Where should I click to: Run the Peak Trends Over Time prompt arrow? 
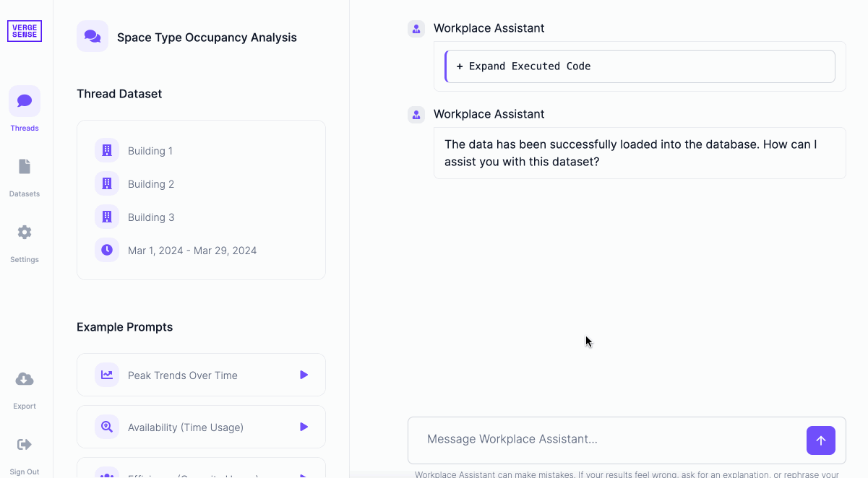coord(304,375)
